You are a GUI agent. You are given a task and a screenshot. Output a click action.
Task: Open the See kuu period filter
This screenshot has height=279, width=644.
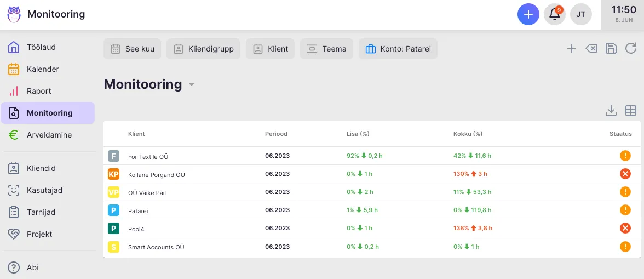(x=133, y=49)
